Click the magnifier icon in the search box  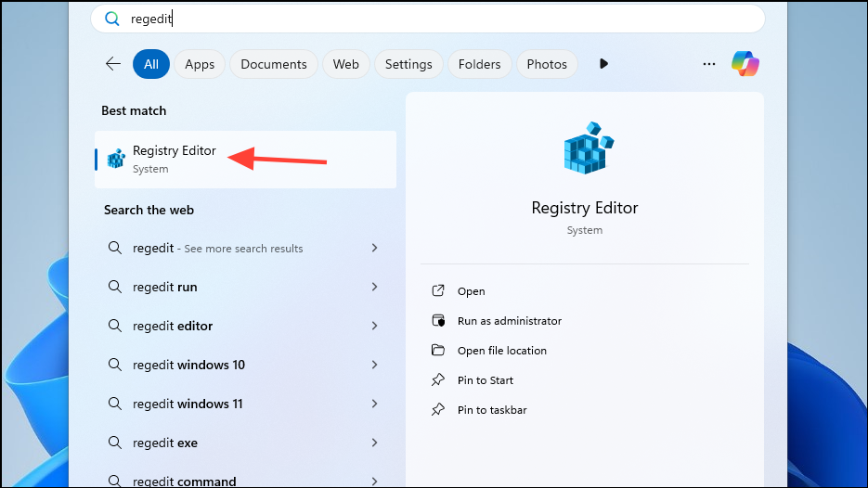point(112,19)
